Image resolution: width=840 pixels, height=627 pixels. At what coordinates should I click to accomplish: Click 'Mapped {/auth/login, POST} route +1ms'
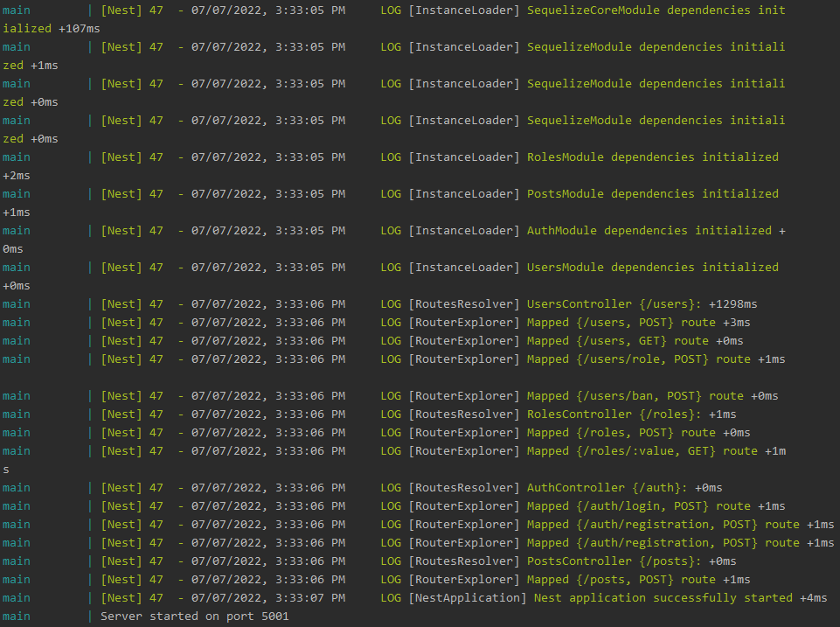click(656, 506)
